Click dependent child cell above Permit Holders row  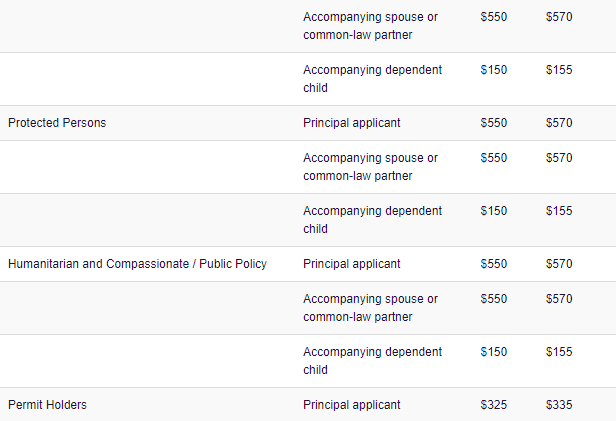[372, 361]
